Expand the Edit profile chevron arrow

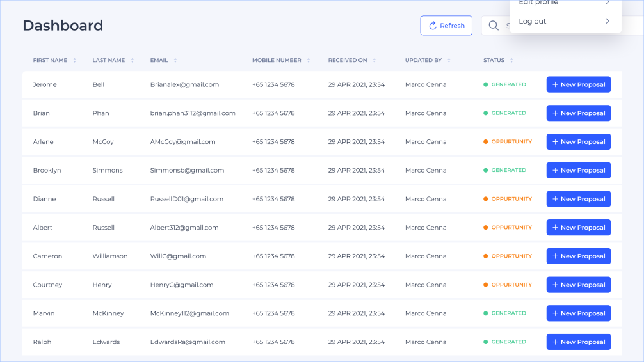click(607, 3)
